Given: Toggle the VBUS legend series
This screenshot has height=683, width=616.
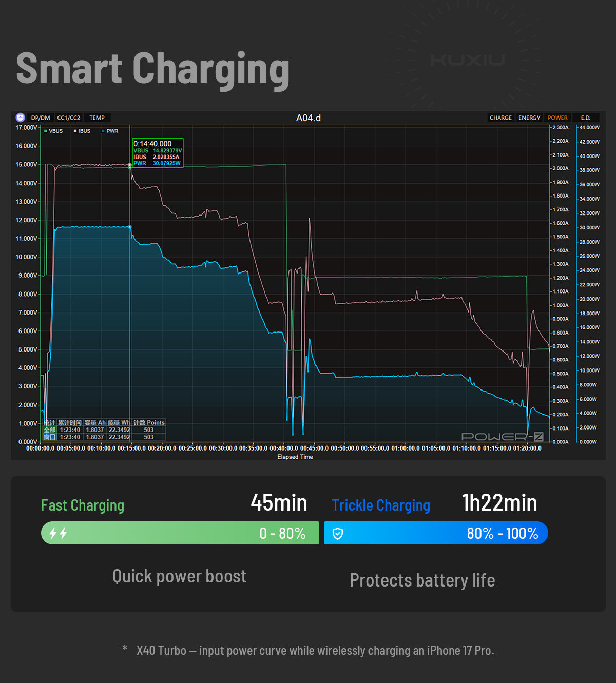Looking at the screenshot, I should (53, 131).
